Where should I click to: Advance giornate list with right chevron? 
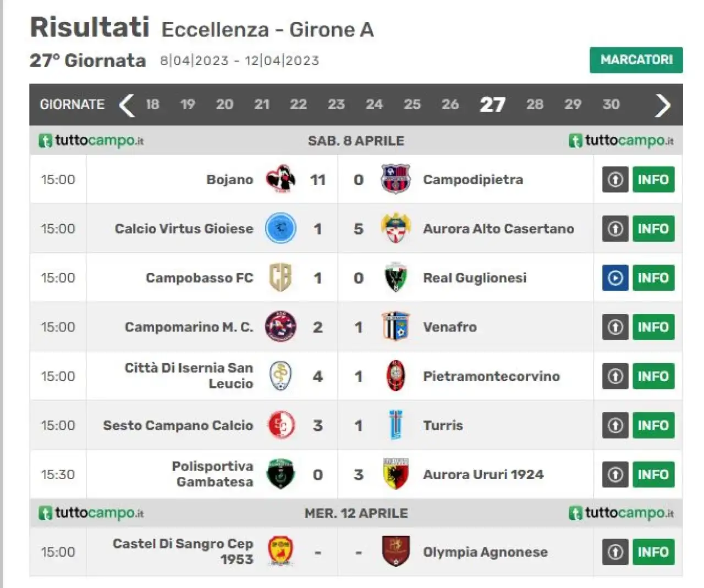(662, 105)
